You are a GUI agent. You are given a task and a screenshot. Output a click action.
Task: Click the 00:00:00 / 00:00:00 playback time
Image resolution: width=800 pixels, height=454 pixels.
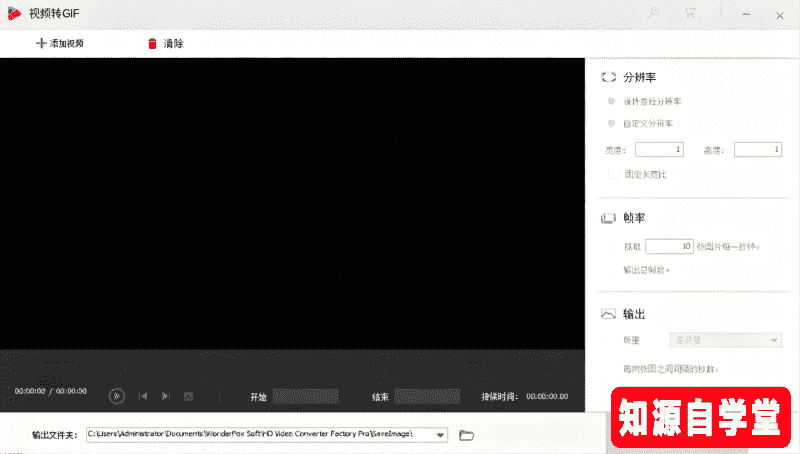51,391
